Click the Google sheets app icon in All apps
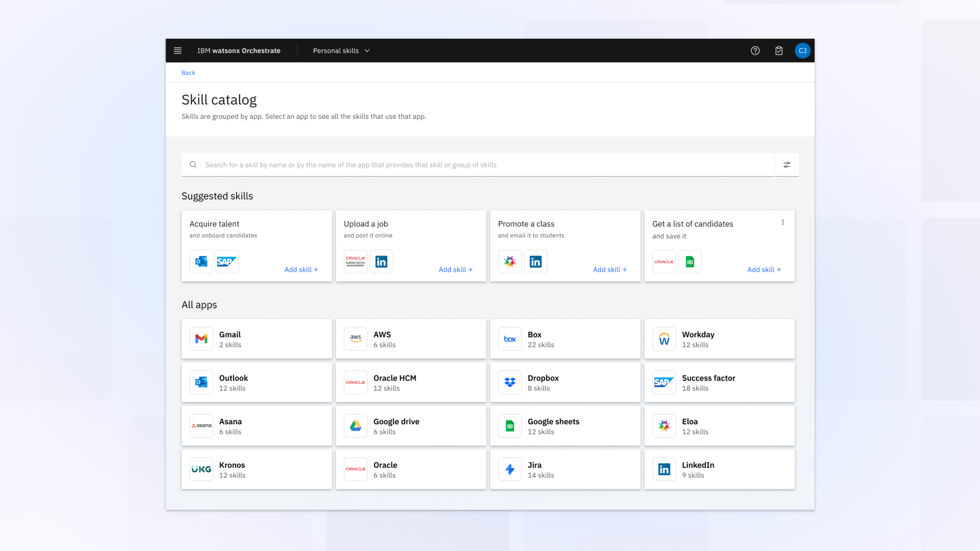Screen dimensions: 980x551 click(510, 426)
